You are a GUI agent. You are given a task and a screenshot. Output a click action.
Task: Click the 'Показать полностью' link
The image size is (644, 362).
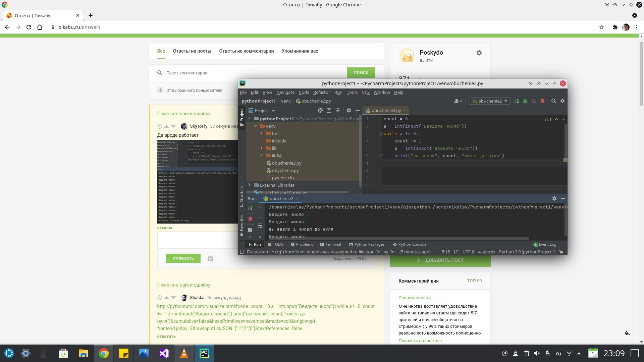[420, 341]
